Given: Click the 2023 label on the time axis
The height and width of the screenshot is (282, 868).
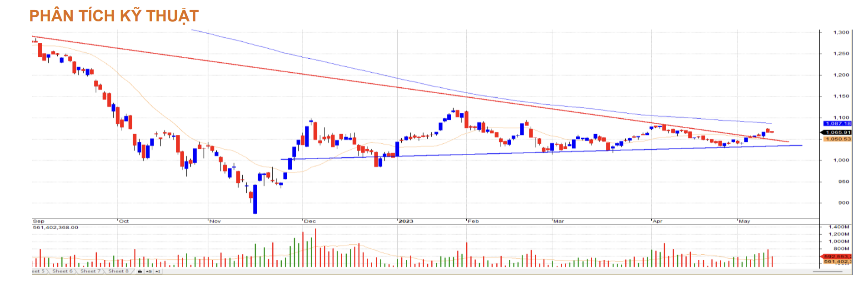Looking at the screenshot, I should (406, 222).
